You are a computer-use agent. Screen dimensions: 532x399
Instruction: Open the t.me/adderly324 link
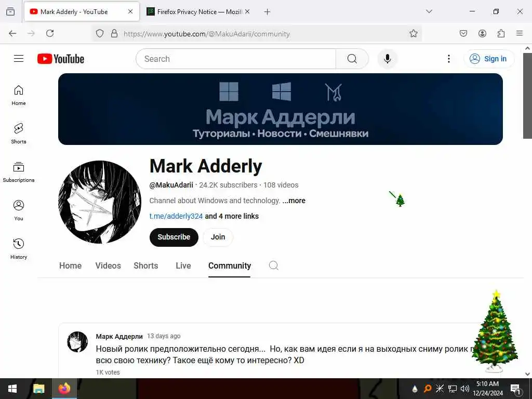[x=176, y=216]
